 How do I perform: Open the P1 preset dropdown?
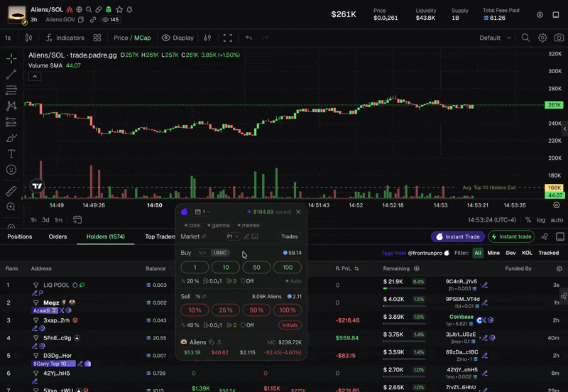tap(233, 236)
